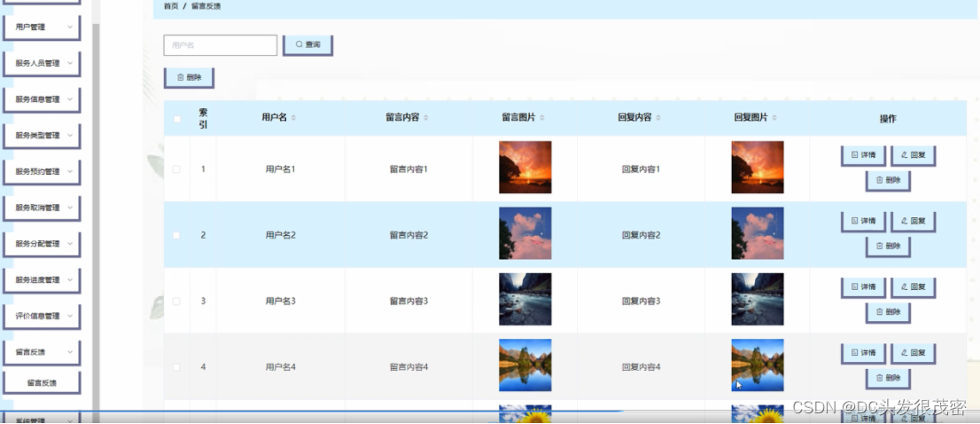Click the trash icon in top 删除 button
This screenshot has height=424, width=980.
coord(181,77)
